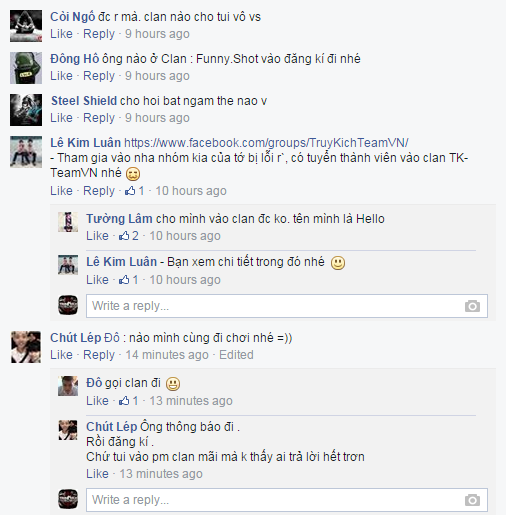Viewport: 506px width, 515px height.
Task: Like Chút Lép's reply about pm clan
Action: (x=97, y=474)
